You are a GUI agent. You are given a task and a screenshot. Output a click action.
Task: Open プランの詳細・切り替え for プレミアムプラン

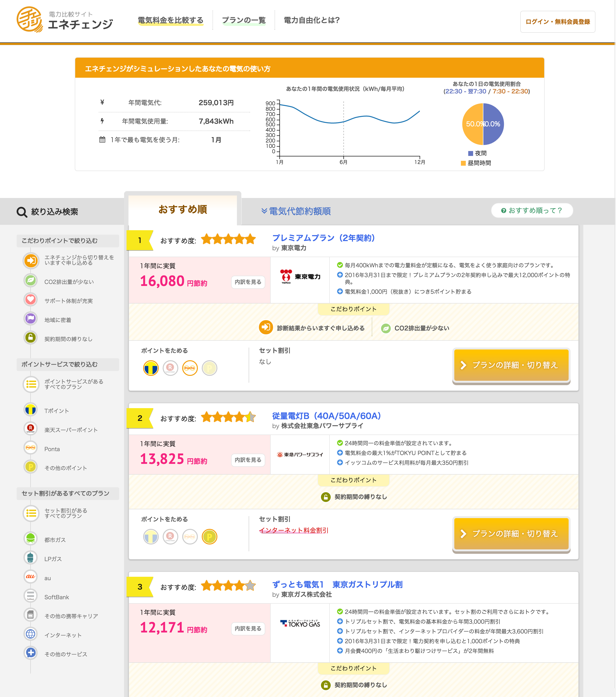click(x=511, y=365)
